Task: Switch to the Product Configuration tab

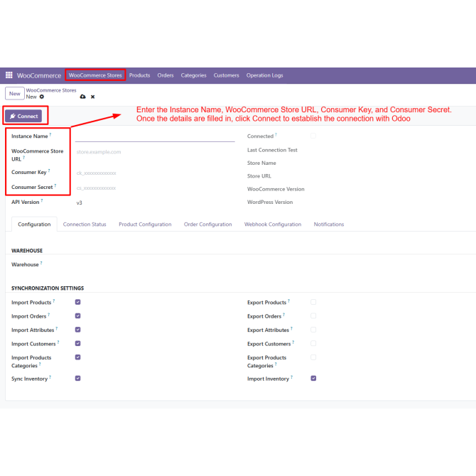Action: pos(145,225)
